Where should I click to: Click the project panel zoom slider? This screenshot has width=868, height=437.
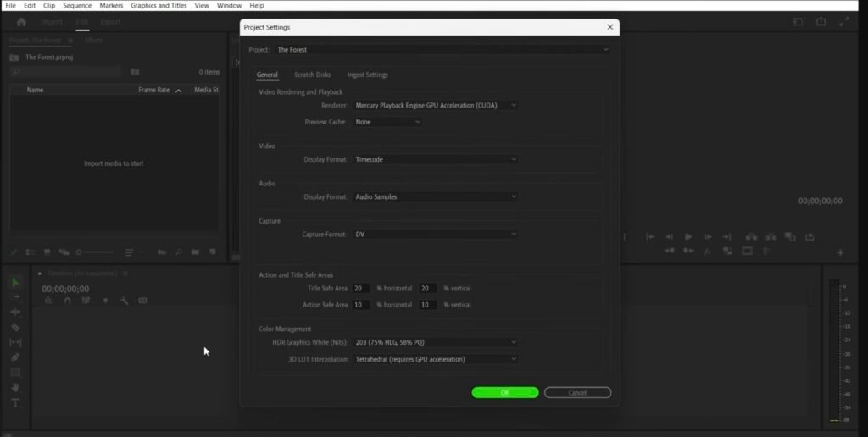(95, 252)
